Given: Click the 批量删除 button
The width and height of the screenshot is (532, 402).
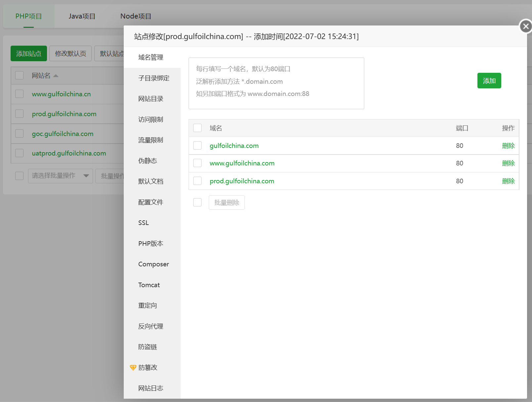Looking at the screenshot, I should pyautogui.click(x=227, y=202).
